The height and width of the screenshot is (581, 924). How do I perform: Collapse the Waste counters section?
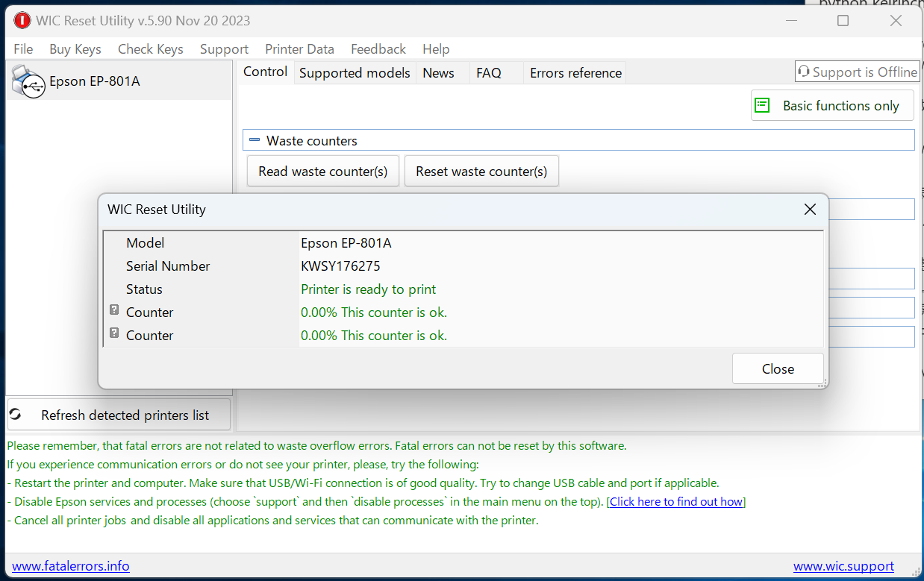(x=254, y=139)
